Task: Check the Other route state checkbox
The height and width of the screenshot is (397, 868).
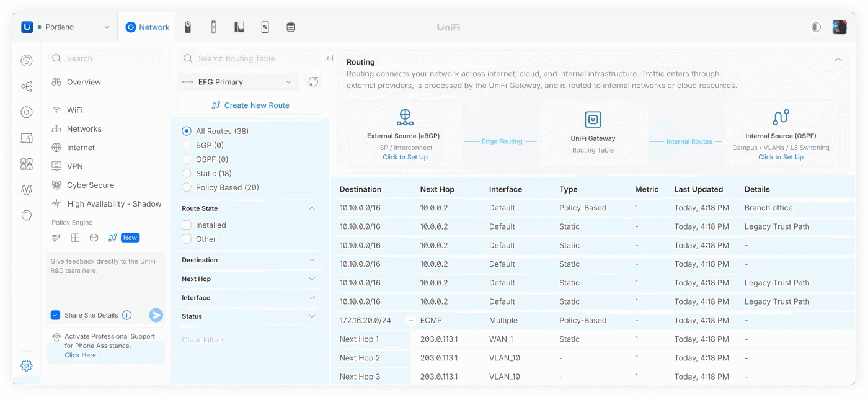Action: click(187, 239)
